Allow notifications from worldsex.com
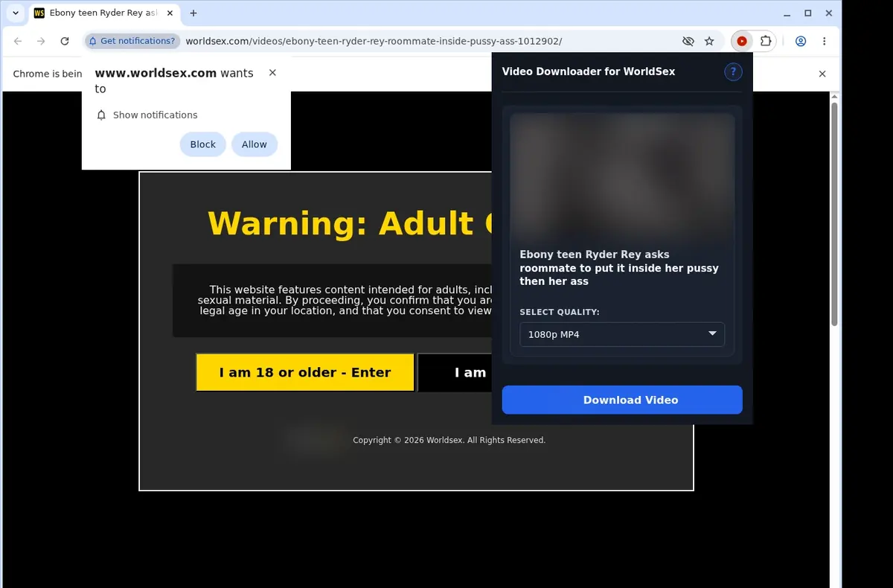 pyautogui.click(x=254, y=144)
